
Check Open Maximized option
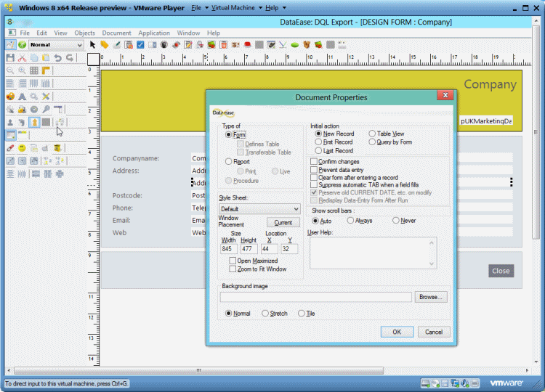(233, 261)
